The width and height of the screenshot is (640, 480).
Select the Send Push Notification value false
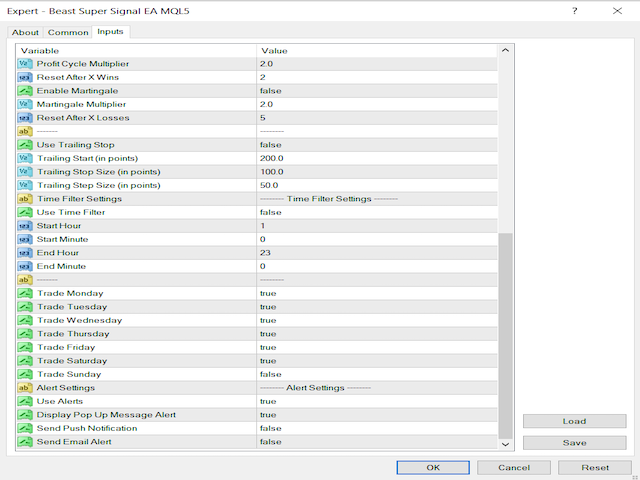[x=271, y=428]
